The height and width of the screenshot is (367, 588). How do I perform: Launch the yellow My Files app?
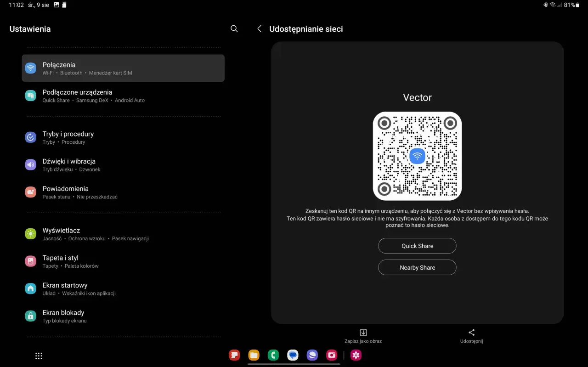[254, 355]
